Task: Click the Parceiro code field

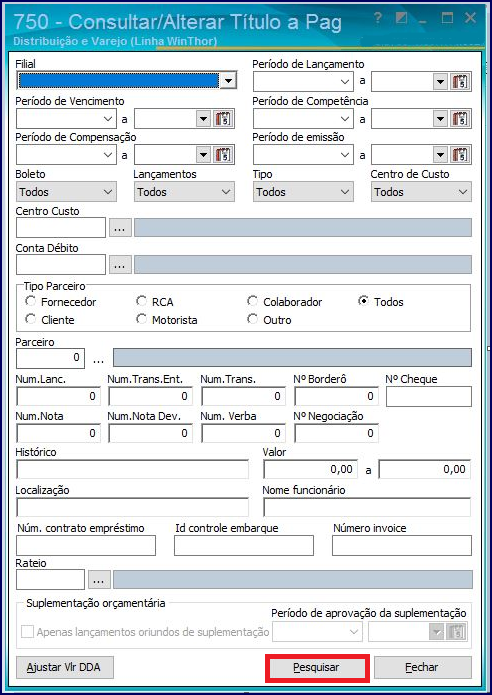Action: (51, 358)
